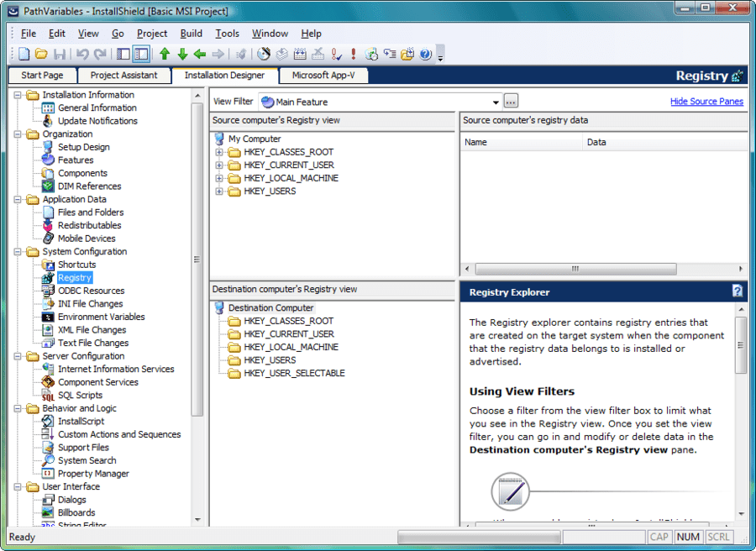756x551 pixels.
Task: Open Internet Information Services view icon
Action: point(48,369)
